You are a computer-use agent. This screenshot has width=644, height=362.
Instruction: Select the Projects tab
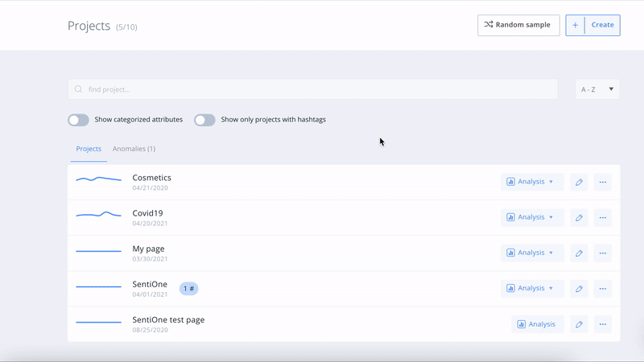(89, 149)
